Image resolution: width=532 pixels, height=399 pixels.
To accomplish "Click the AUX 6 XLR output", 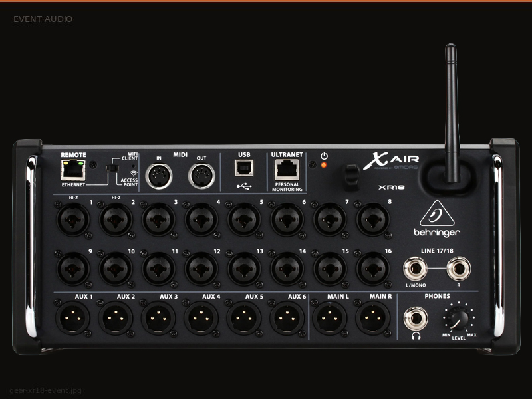I will point(287,319).
